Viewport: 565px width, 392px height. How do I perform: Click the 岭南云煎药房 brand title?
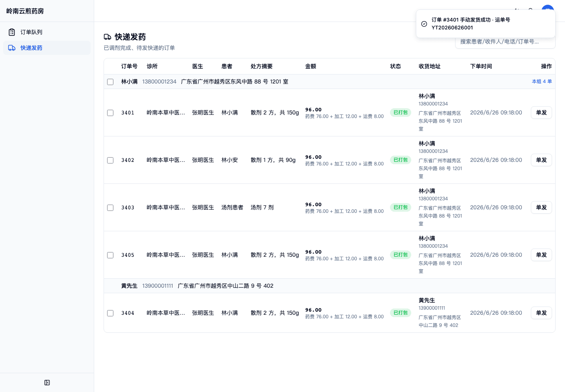(25, 11)
